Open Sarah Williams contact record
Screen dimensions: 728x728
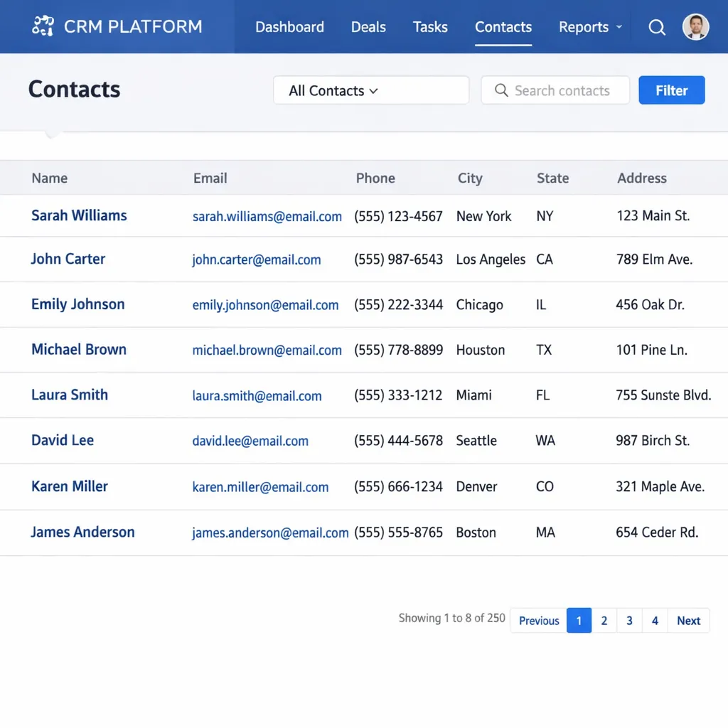(79, 215)
